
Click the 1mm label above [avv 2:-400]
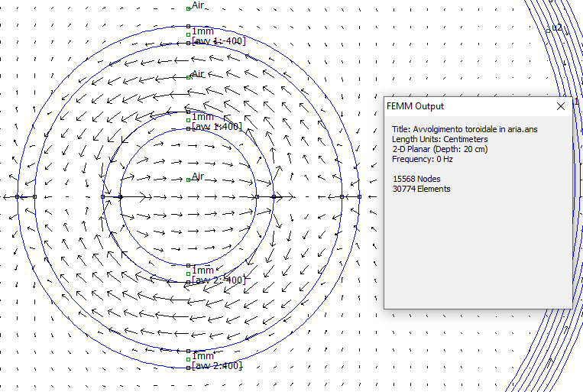coord(202,271)
